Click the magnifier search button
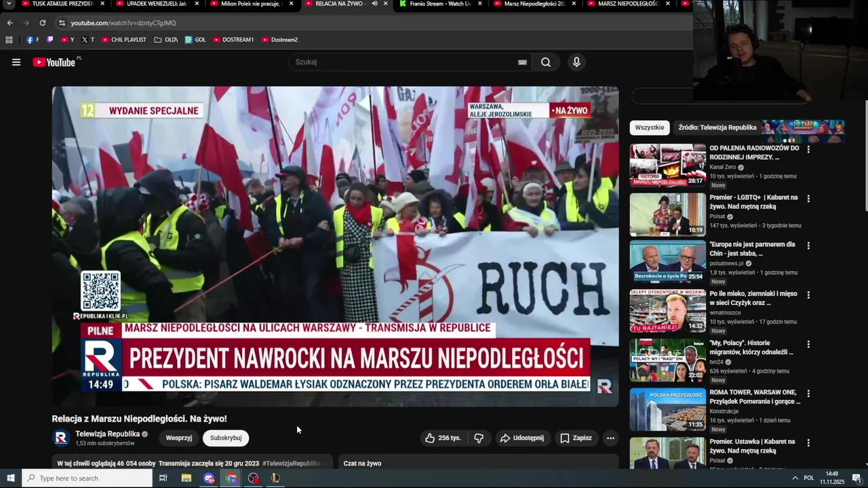Screen dimensions: 868x488 point(546,62)
